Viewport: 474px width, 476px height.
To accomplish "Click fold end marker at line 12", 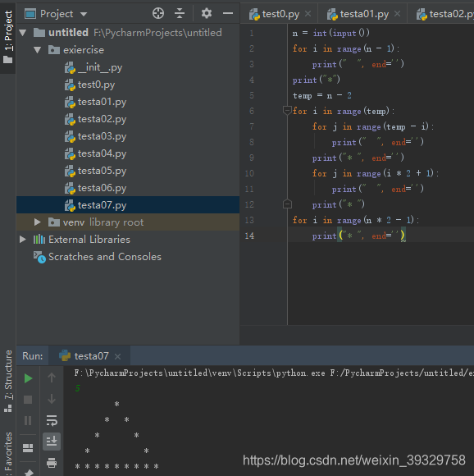I will [x=287, y=204].
